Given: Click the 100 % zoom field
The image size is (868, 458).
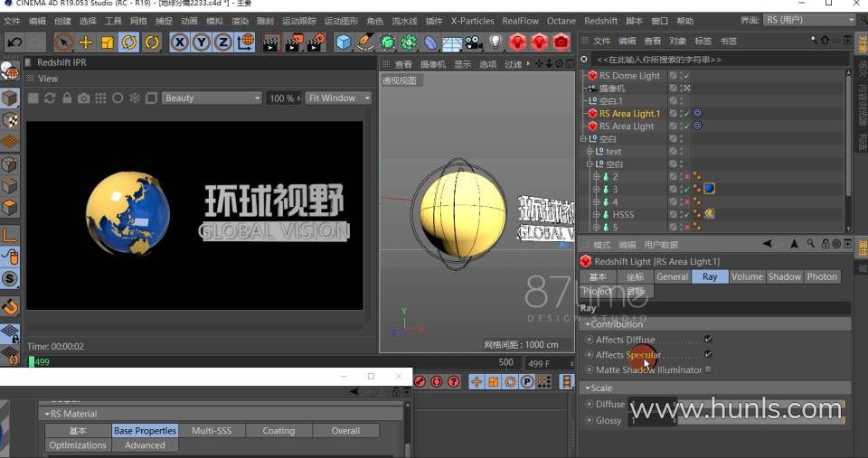Looking at the screenshot, I should [283, 98].
